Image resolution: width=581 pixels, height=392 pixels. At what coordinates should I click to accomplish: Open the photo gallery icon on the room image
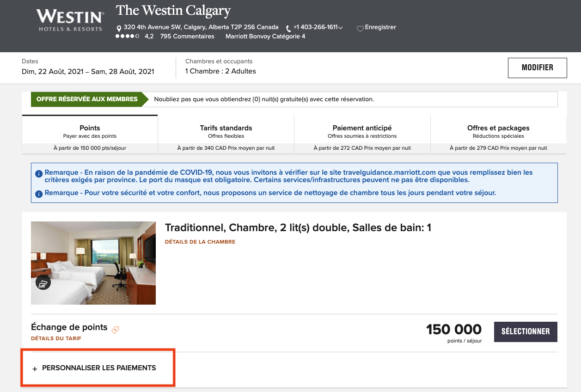[43, 282]
